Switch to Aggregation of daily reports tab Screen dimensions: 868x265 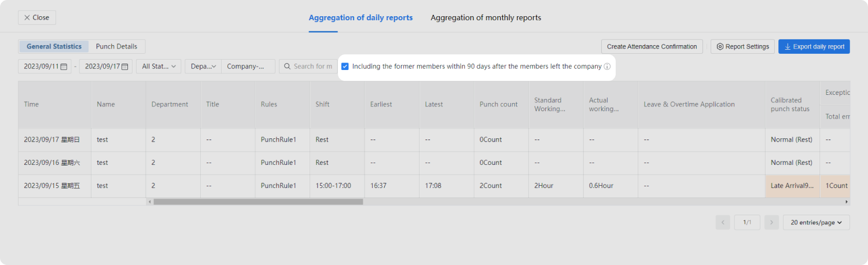361,18
